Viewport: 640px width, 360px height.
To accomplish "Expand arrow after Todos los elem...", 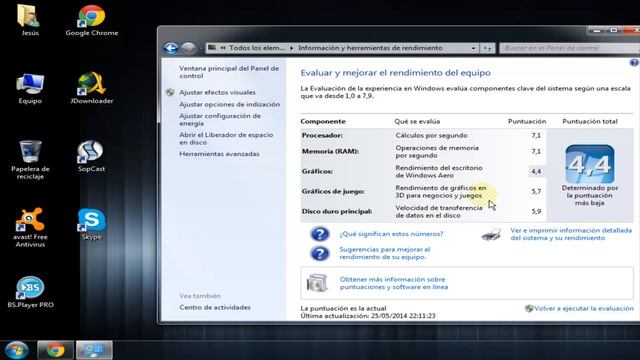I will point(291,48).
